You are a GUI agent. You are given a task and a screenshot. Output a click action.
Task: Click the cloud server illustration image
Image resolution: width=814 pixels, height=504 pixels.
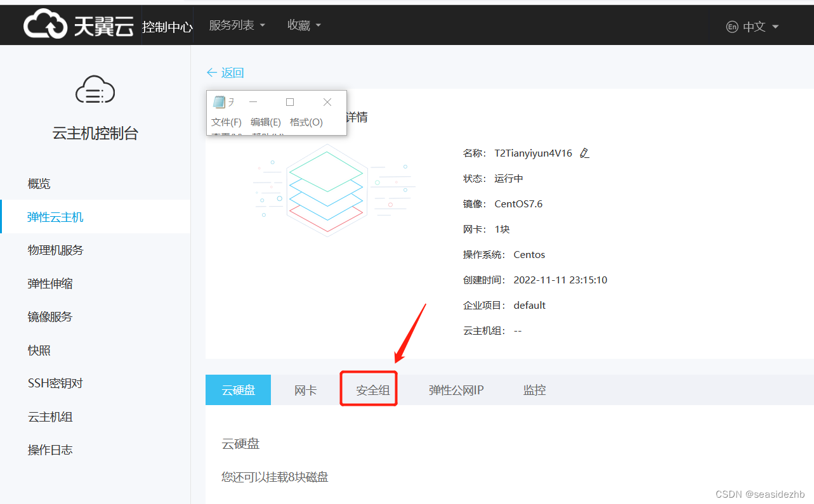(x=325, y=189)
